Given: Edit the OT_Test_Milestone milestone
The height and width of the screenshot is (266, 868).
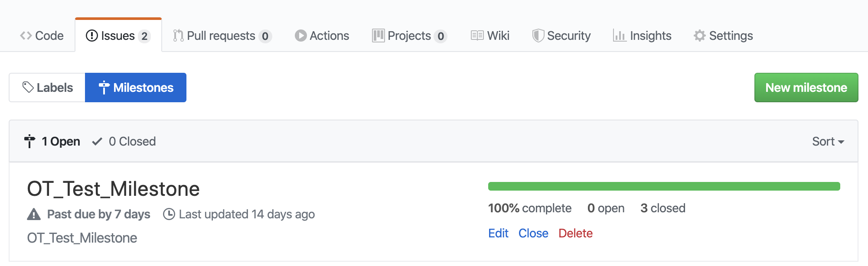Looking at the screenshot, I should (498, 233).
